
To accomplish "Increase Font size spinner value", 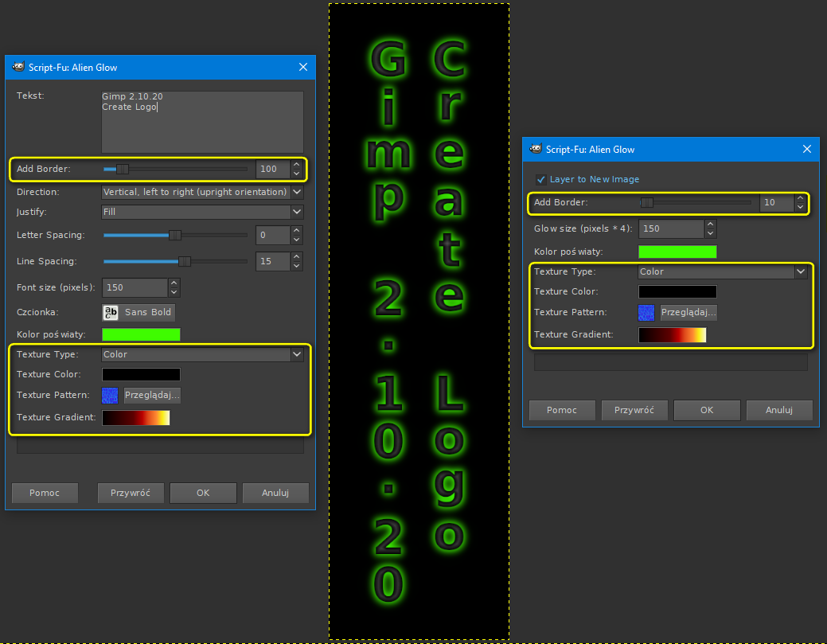I will (x=174, y=283).
